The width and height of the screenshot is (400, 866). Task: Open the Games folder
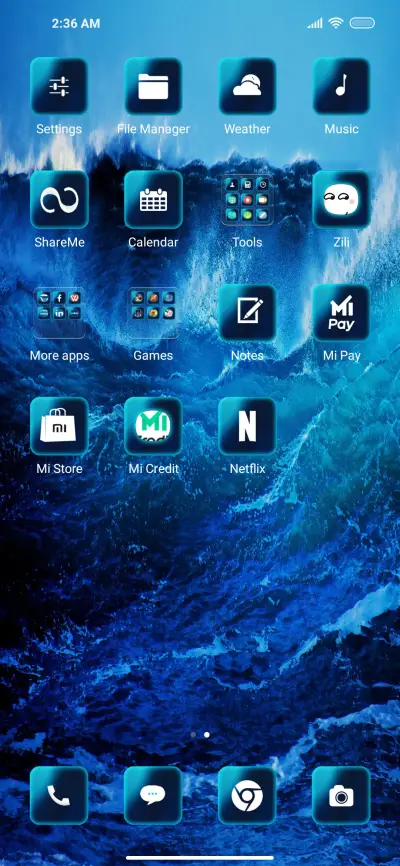coord(153,313)
